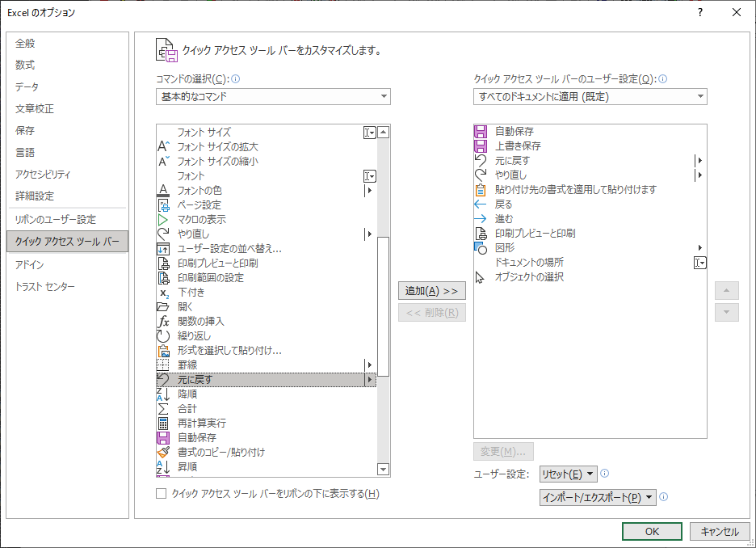Screen dimensions: 756x548
Task: Click the submenu arrow on 元に戻す in right list
Action: pos(699,160)
